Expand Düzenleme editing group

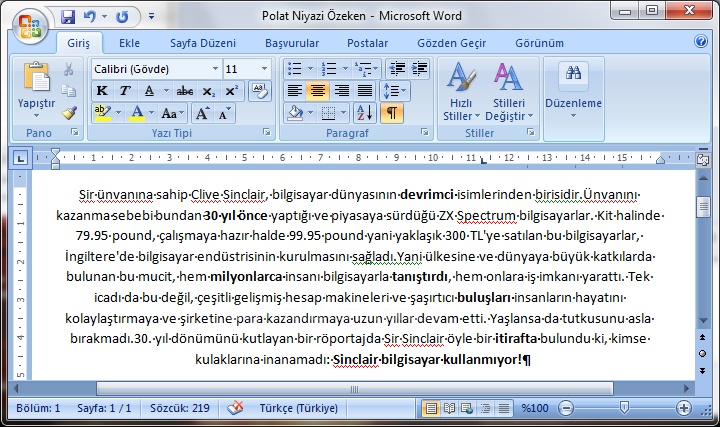tap(574, 98)
